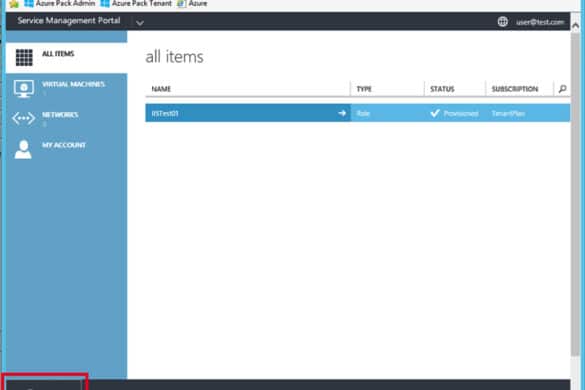The width and height of the screenshot is (585, 390).
Task: Open the user@test.com account menu
Action: [540, 22]
